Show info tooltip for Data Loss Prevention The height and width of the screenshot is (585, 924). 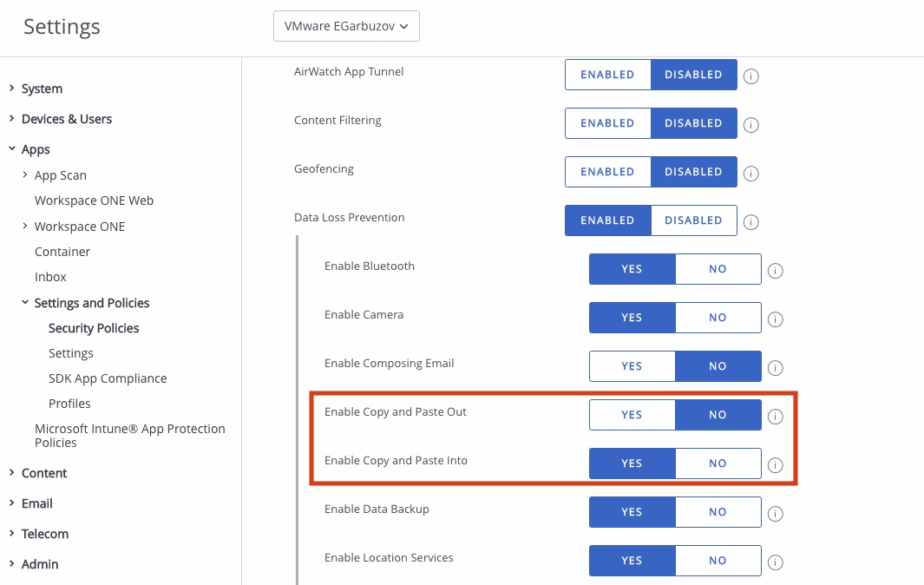751,222
